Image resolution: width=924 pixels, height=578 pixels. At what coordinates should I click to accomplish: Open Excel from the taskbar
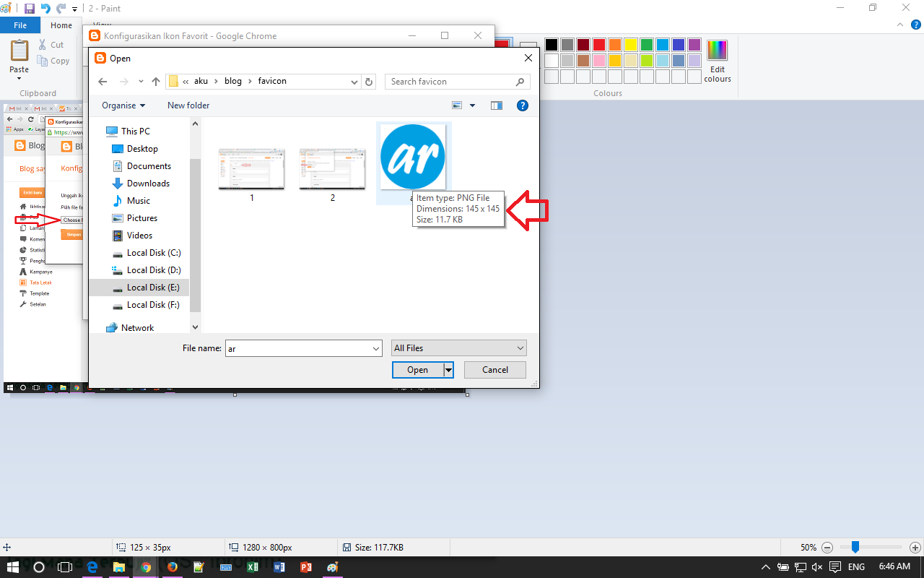point(253,567)
